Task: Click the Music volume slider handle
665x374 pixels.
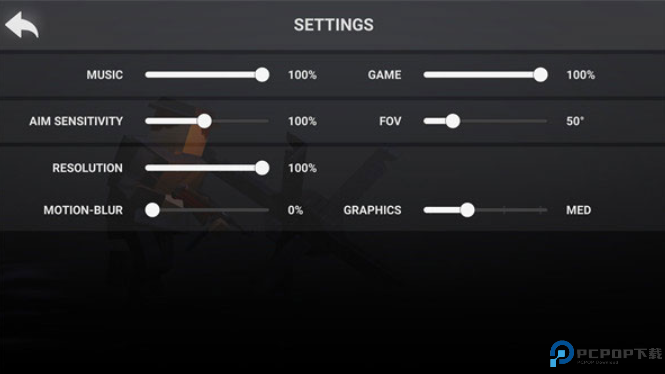Action: tap(262, 75)
